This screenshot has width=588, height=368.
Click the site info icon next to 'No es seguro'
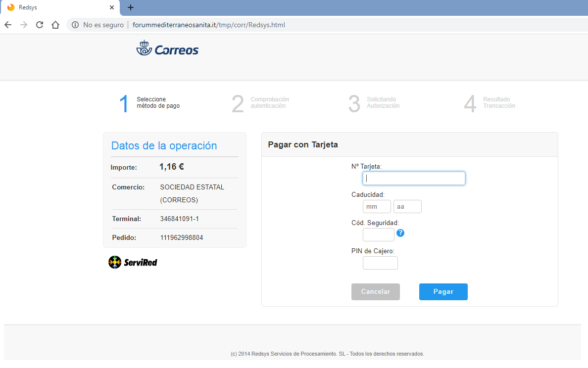tap(75, 25)
